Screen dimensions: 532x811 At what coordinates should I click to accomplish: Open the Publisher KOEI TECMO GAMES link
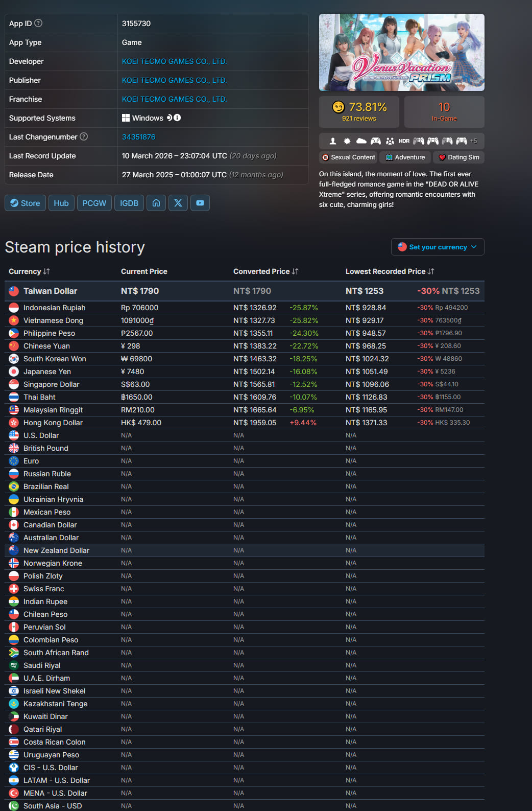175,80
